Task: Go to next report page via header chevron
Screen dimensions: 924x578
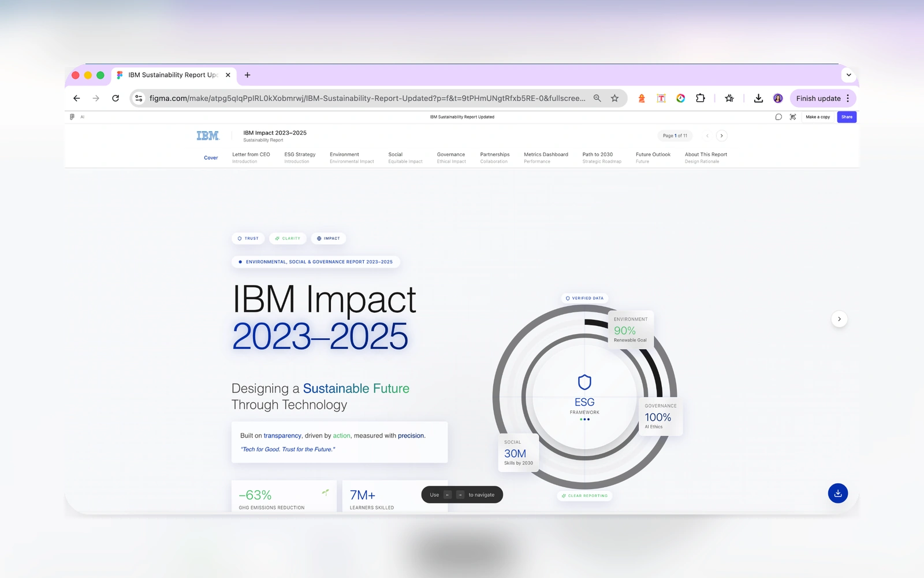Action: click(x=721, y=136)
